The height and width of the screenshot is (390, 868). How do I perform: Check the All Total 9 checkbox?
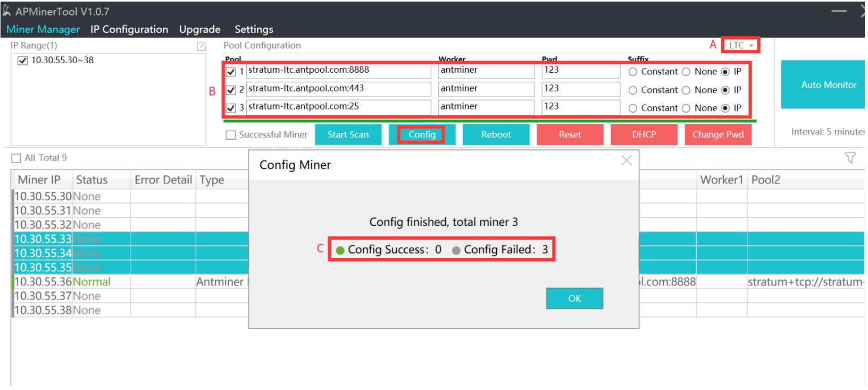[x=16, y=158]
